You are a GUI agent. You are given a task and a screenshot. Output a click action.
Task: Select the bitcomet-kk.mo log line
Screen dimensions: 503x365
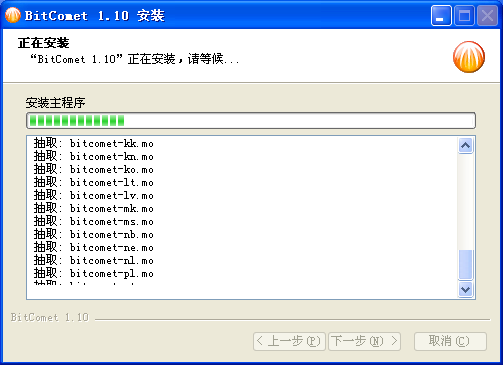[x=94, y=144]
